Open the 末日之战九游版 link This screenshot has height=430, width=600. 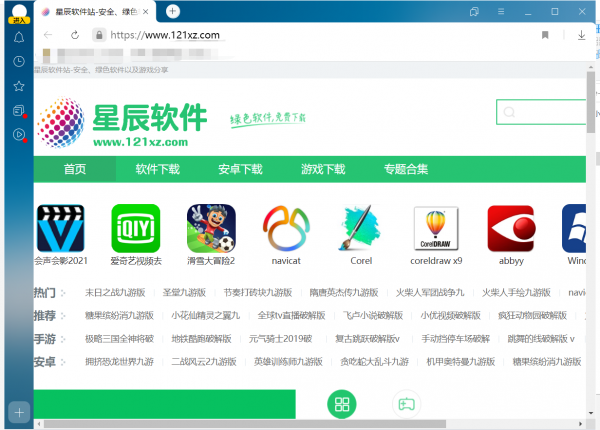pos(115,293)
